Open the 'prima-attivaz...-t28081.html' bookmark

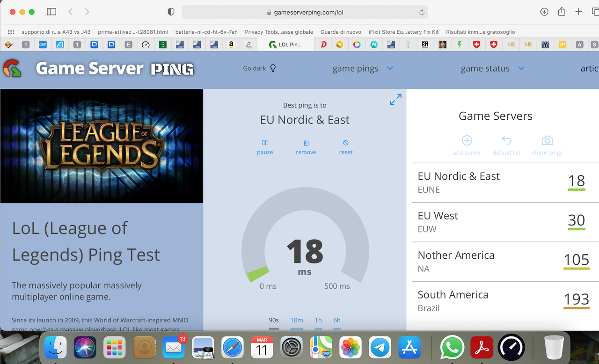133,32
